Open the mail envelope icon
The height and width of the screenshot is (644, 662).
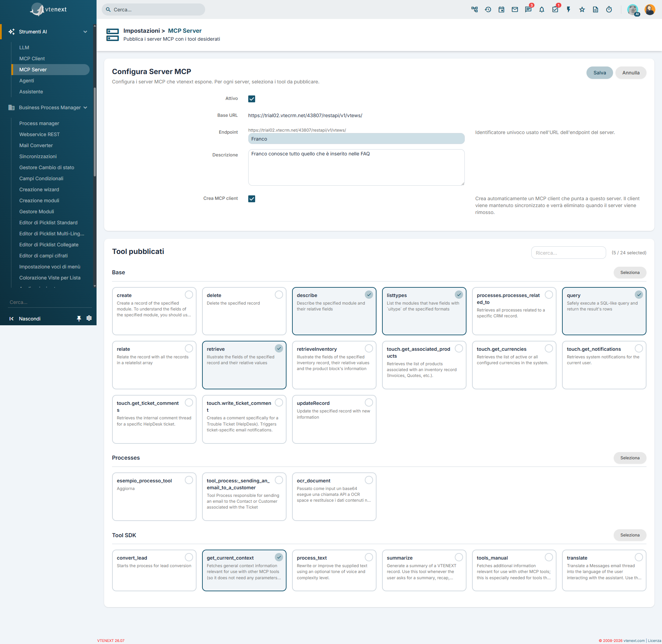click(x=515, y=10)
